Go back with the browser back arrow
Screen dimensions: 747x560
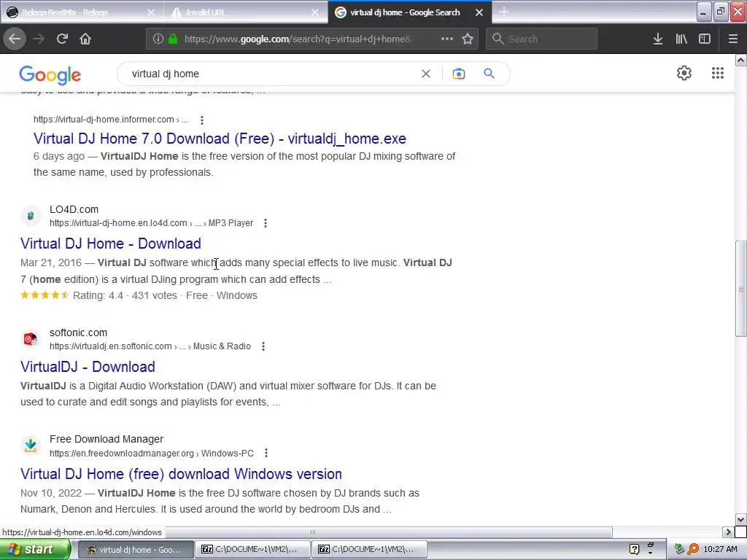point(15,39)
